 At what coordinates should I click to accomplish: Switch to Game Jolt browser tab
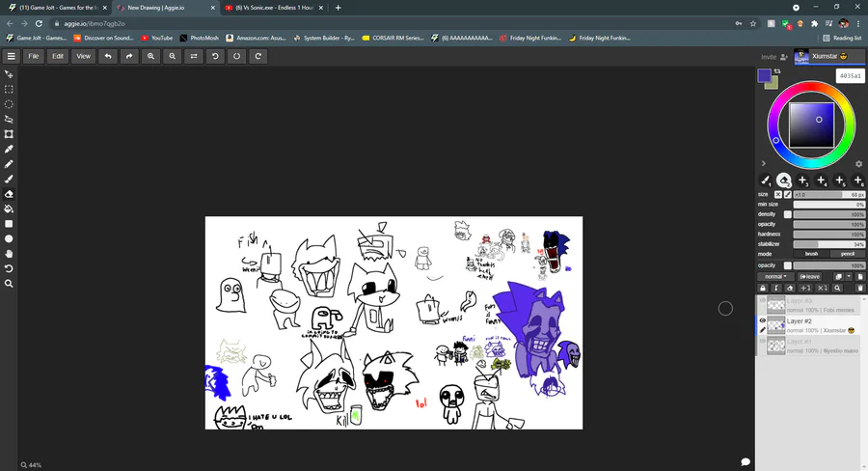58,8
